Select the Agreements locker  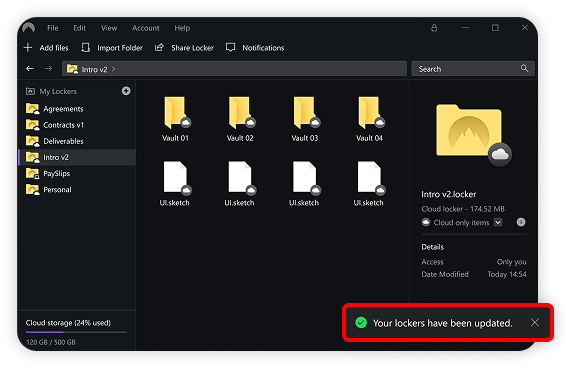tap(77, 109)
